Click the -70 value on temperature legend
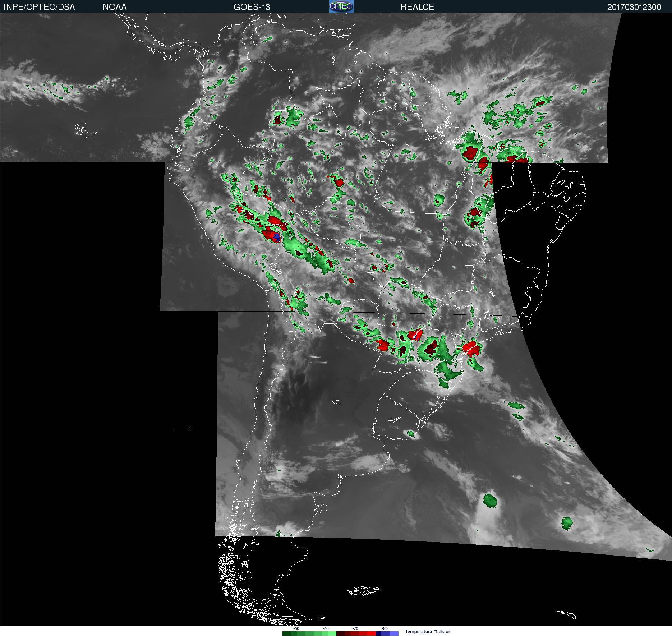The width and height of the screenshot is (672, 636). pyautogui.click(x=355, y=628)
